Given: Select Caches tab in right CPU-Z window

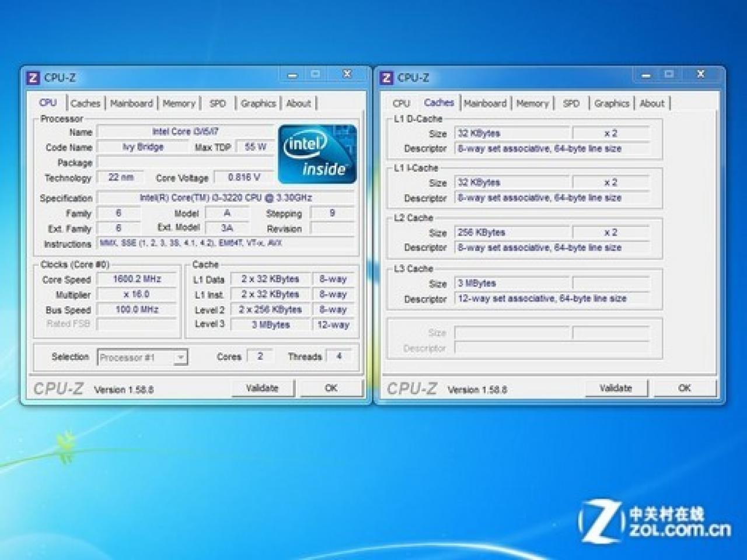Looking at the screenshot, I should 439,103.
